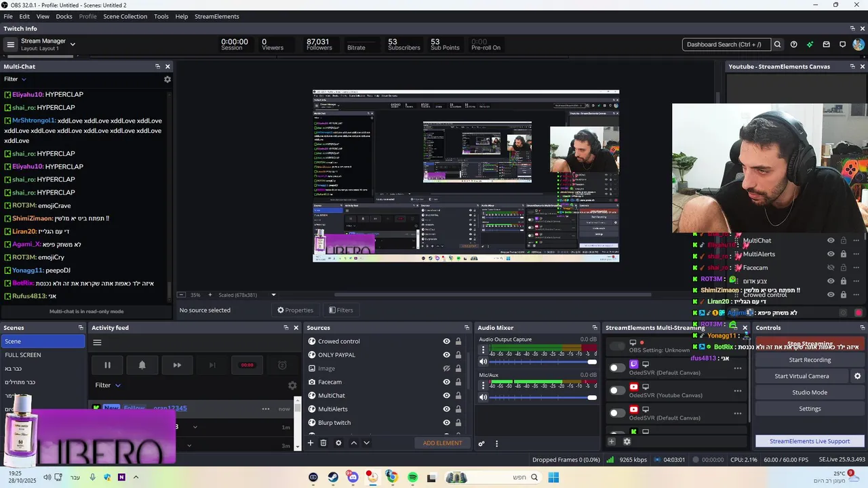Image resolution: width=868 pixels, height=488 pixels.
Task: Open Audio Mixer advanced properties gears icon
Action: (x=481, y=444)
